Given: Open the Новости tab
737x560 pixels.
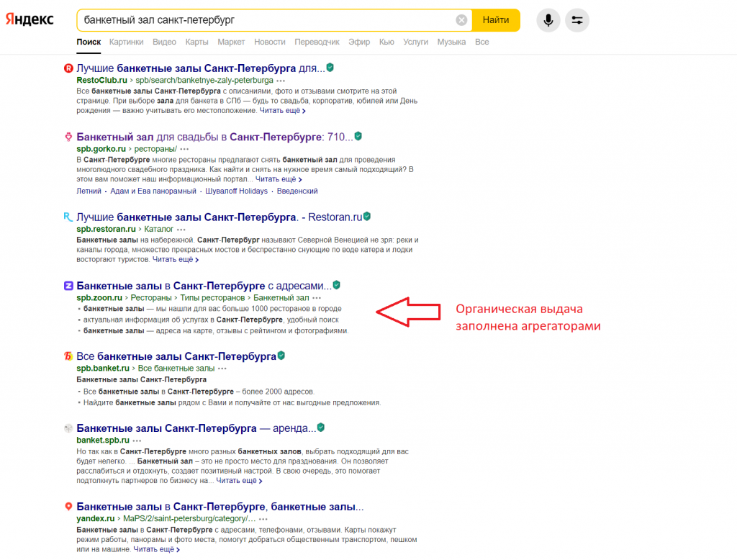Looking at the screenshot, I should 269,42.
